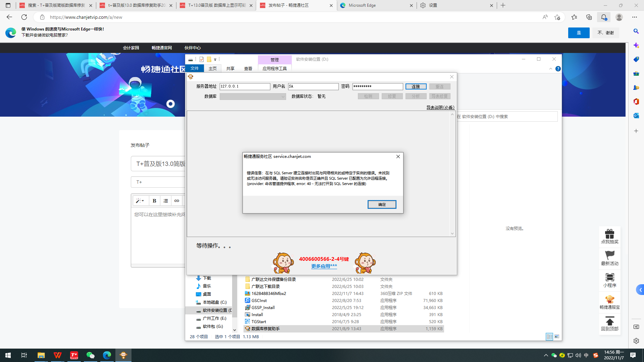Open the magic wand style dropdown
This screenshot has width=644, height=362.
[140, 201]
